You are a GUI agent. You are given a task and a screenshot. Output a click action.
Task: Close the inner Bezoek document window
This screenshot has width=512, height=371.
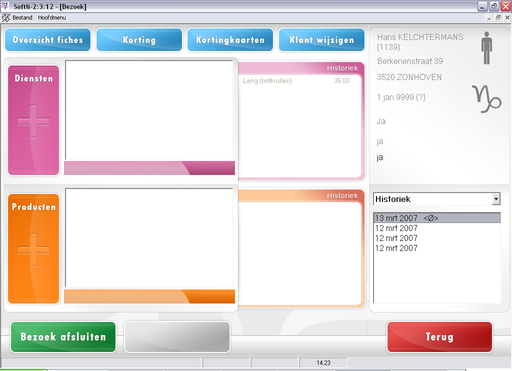coord(507,18)
